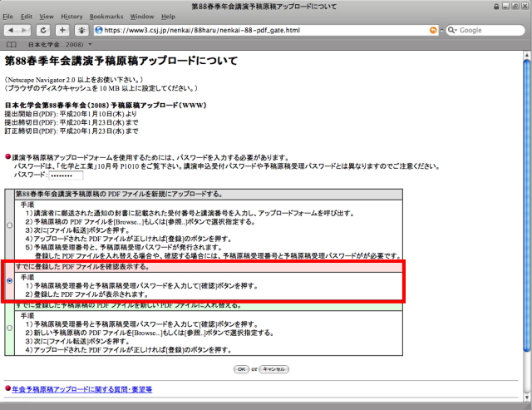
Task: Select the confirm registered PDF radio option
Action: [9, 281]
